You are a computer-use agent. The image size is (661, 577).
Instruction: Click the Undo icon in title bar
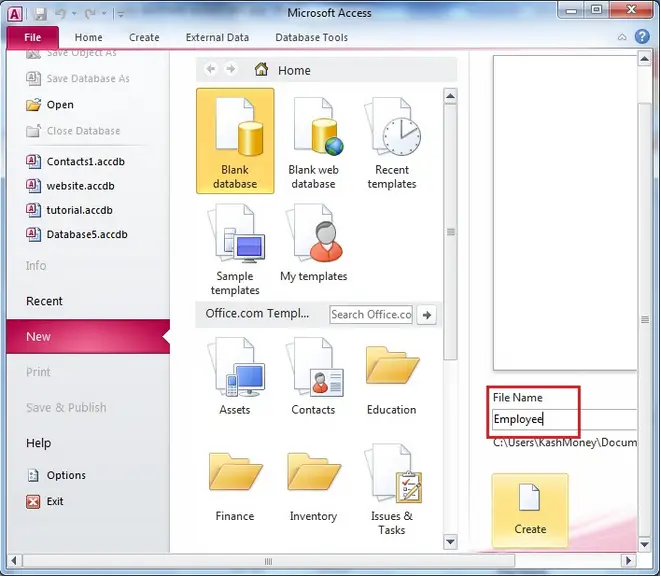[60, 14]
